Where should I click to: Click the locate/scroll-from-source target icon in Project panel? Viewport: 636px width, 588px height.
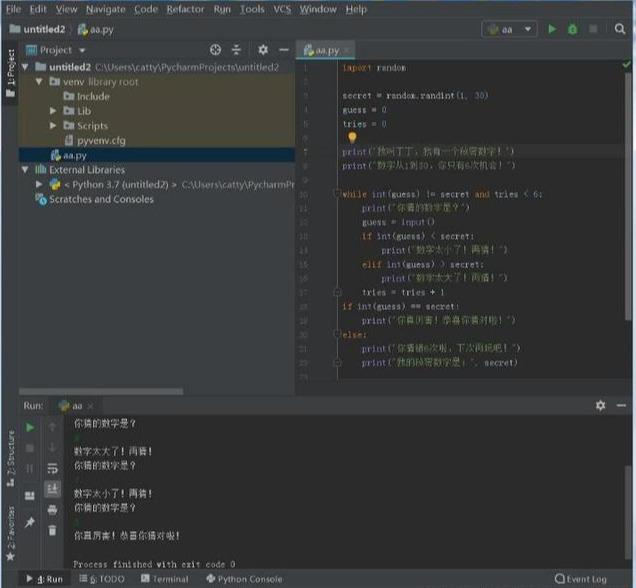pyautogui.click(x=215, y=49)
